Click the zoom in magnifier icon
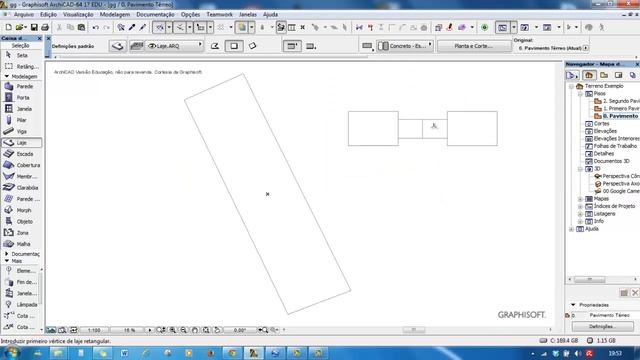640x360 pixels. [x=173, y=330]
